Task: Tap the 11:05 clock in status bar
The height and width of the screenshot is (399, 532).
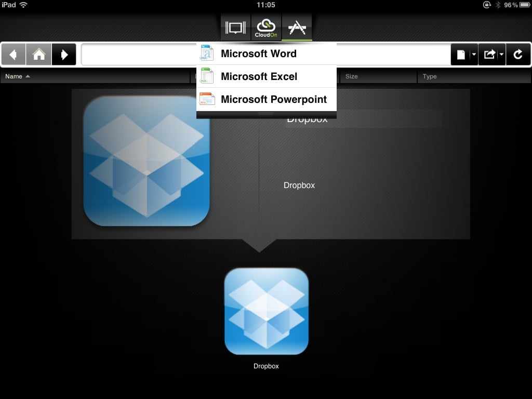Action: point(265,5)
